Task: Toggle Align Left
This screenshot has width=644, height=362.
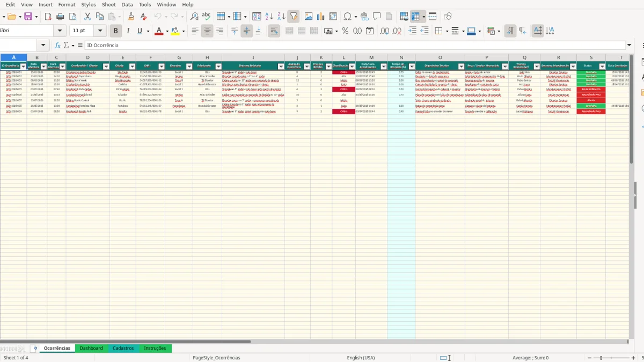Action: point(195,31)
